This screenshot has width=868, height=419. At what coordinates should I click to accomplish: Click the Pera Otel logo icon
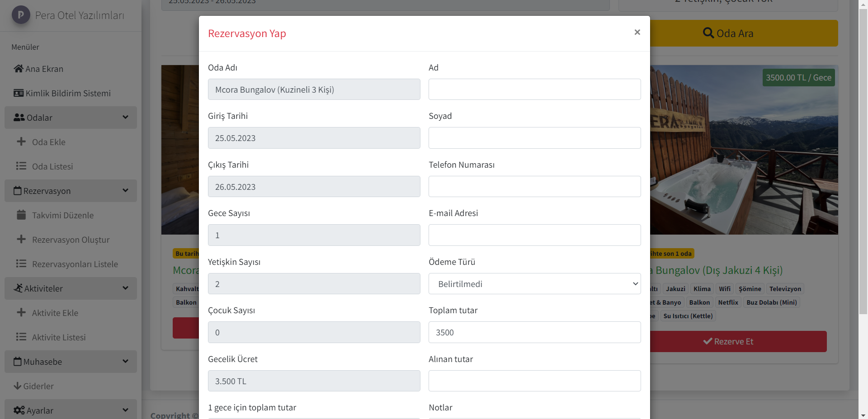[21, 15]
